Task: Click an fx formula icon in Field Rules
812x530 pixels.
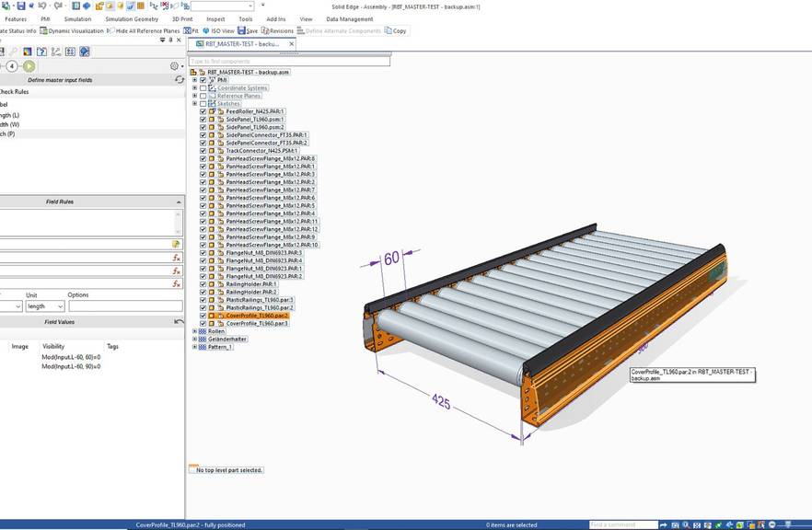Action: tap(176, 259)
